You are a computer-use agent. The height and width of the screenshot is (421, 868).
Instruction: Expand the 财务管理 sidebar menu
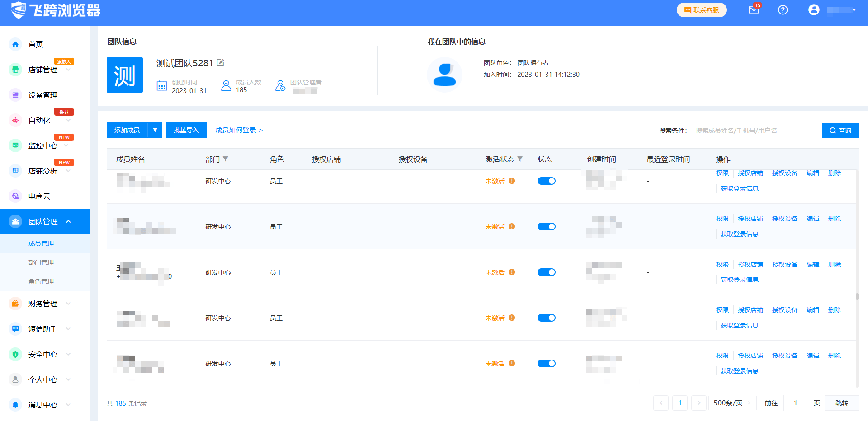(x=43, y=304)
